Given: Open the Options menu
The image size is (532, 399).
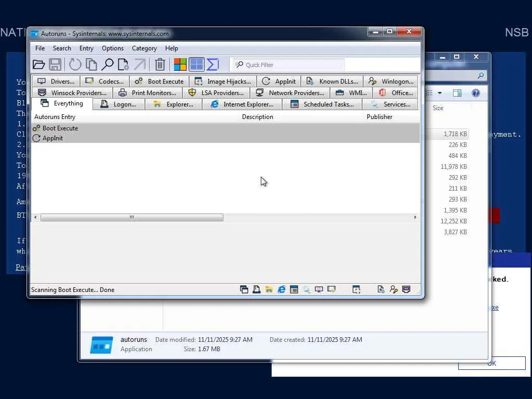Looking at the screenshot, I should tap(113, 48).
